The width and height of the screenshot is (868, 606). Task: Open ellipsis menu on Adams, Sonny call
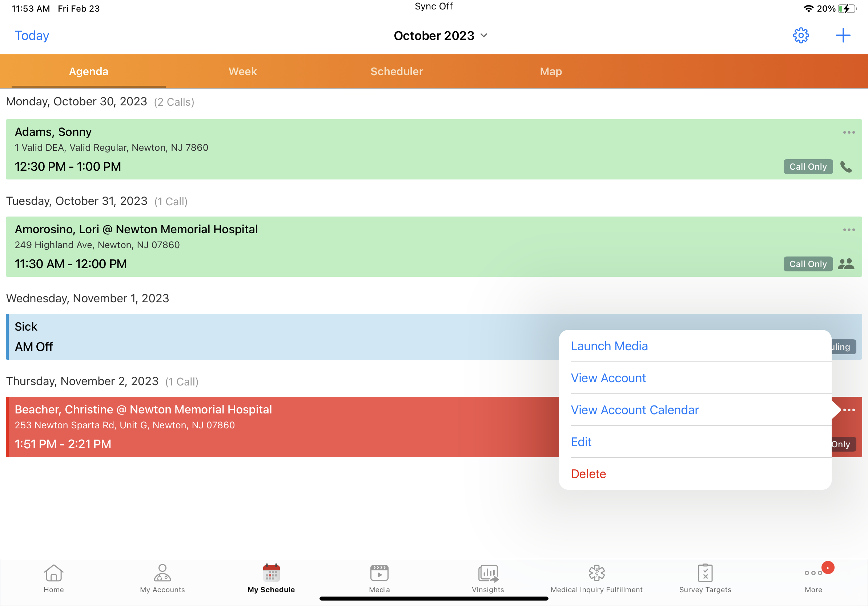click(x=848, y=133)
